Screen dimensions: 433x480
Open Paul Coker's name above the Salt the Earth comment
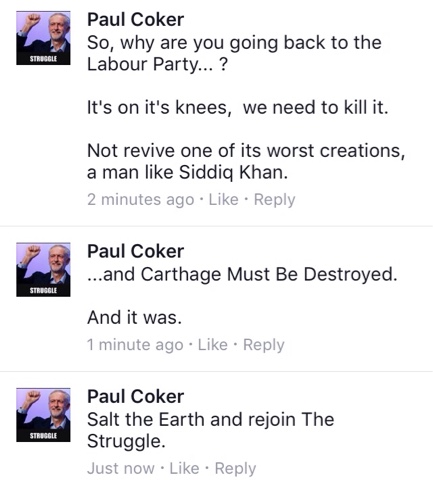click(x=135, y=396)
